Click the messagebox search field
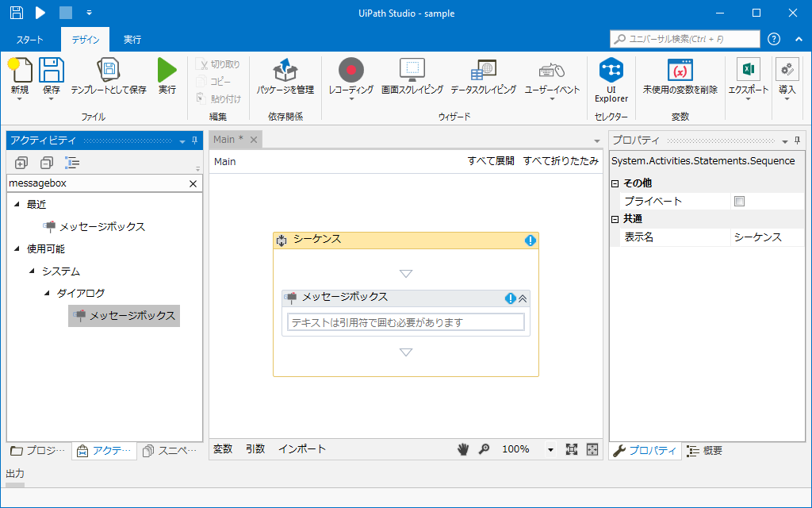 [96, 183]
